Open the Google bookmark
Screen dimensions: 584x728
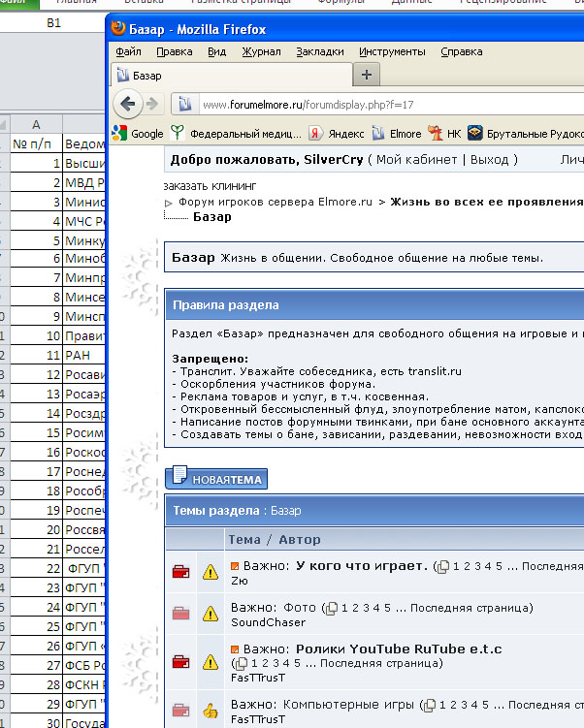[x=138, y=134]
